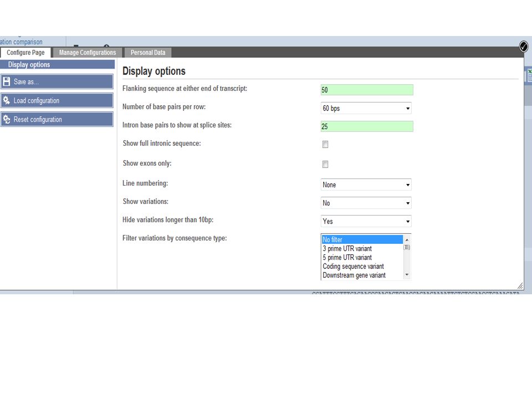Click the gear icon beside Reset configuration

[x=7, y=120]
